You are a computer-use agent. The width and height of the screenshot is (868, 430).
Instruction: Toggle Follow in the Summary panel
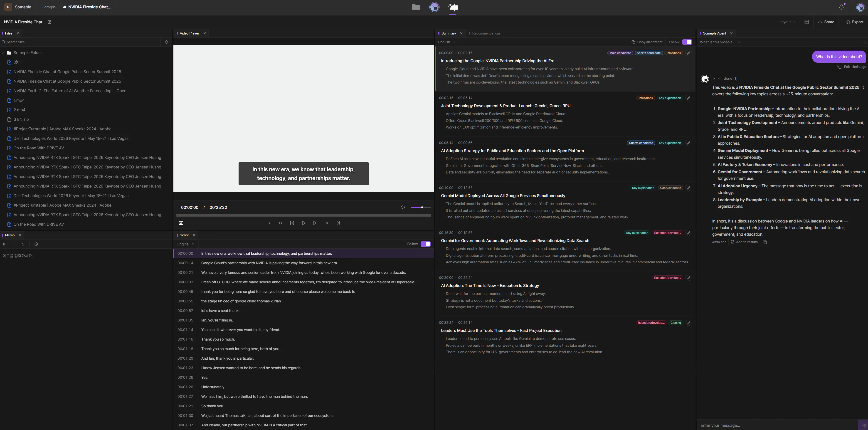pyautogui.click(x=687, y=42)
